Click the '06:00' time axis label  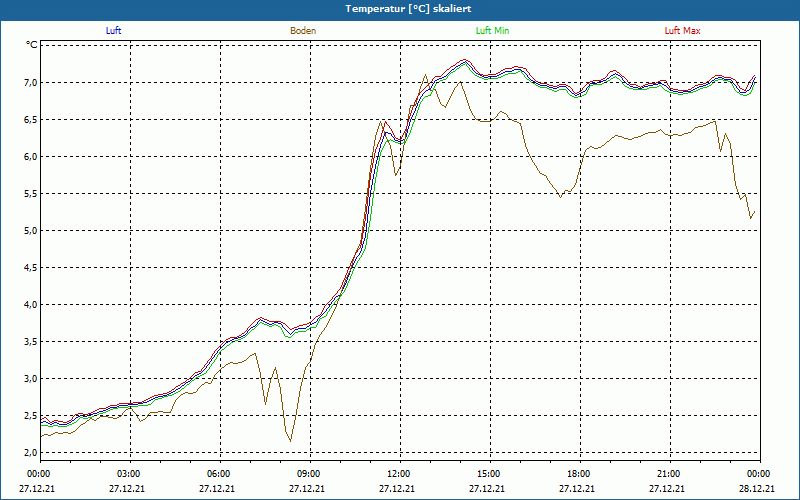point(217,474)
